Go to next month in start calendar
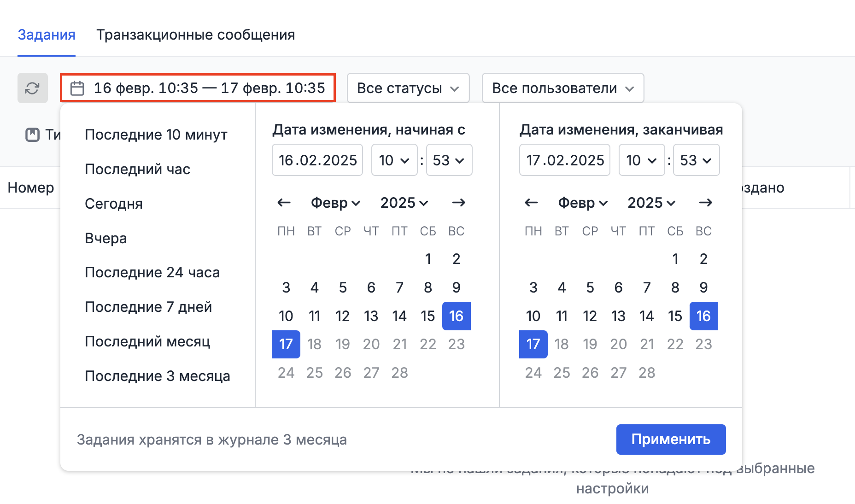Image resolution: width=855 pixels, height=504 pixels. coord(458,203)
